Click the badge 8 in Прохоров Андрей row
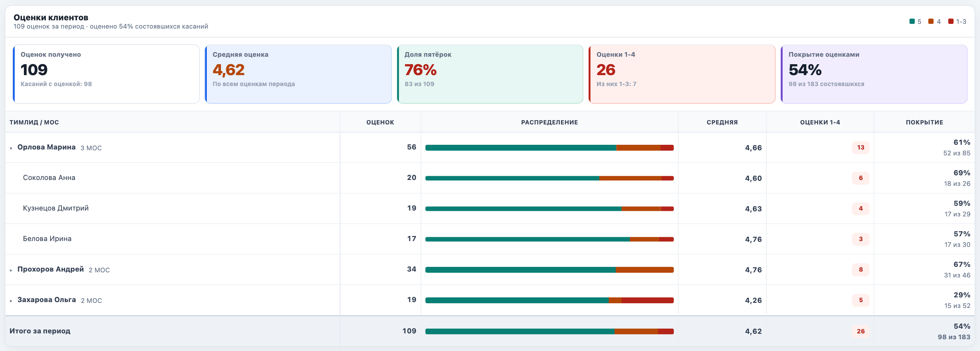Image resolution: width=980 pixels, height=351 pixels. [x=861, y=270]
